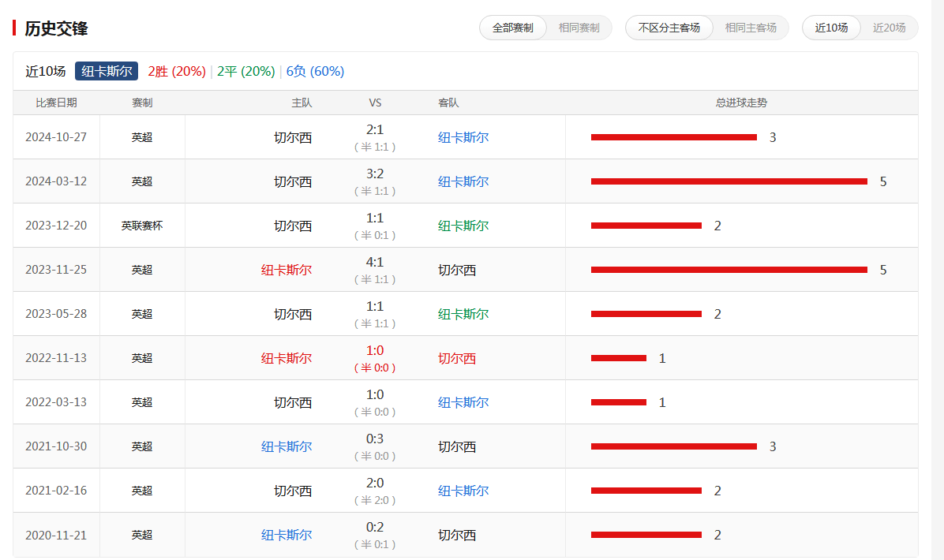Click the goals bar for 2024-03-12 match
Viewport: 944px width, 560px height.
tap(729, 181)
